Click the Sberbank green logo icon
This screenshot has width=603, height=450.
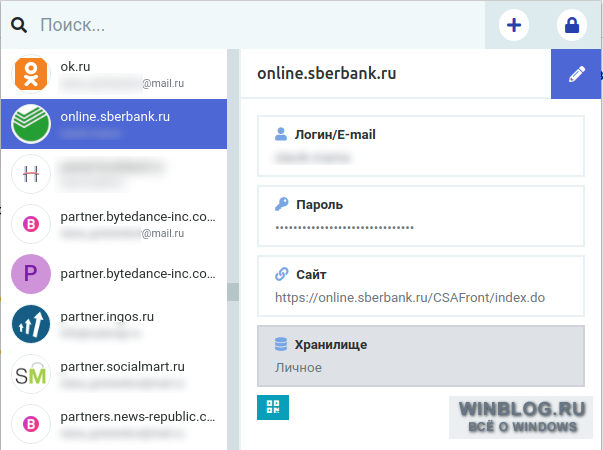tap(31, 124)
